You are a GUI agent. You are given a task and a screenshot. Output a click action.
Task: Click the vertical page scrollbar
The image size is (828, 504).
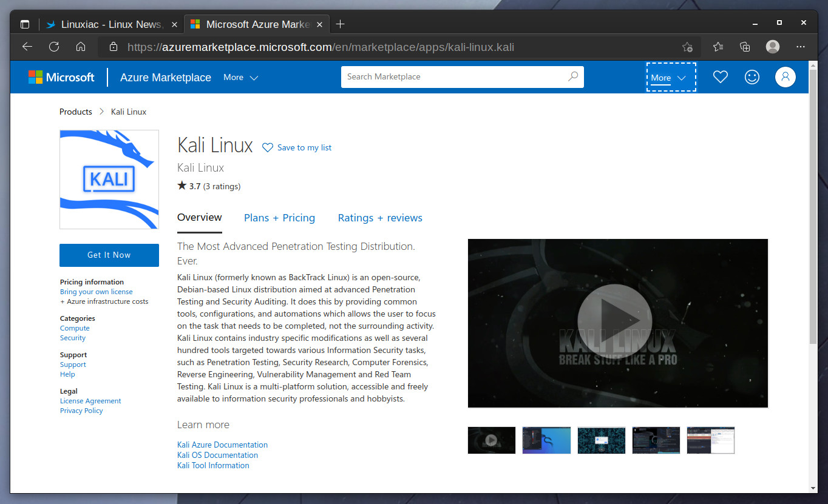[x=813, y=206]
